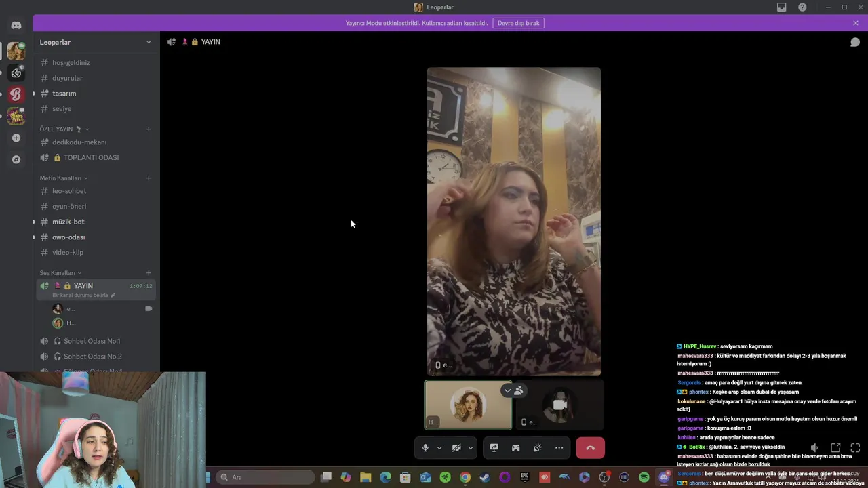Open Spotify from the taskbar
The width and height of the screenshot is (868, 488).
coord(644,477)
